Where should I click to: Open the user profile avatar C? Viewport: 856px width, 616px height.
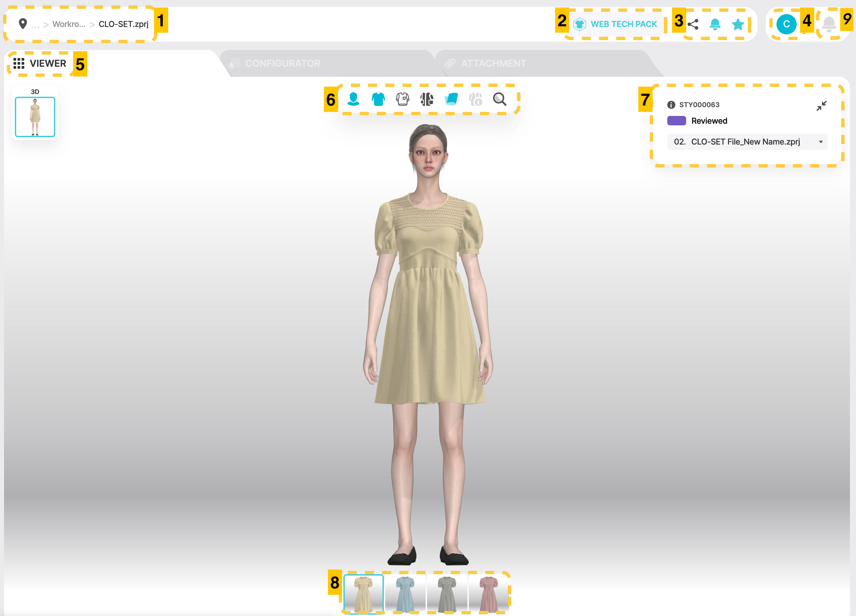[x=786, y=24]
